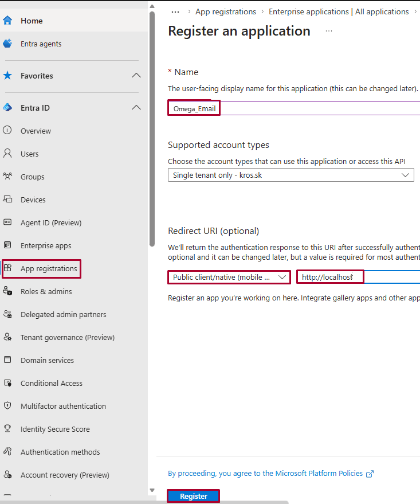Click the sidebar vertical scrollbar thumb
The height and width of the screenshot is (504, 420).
(152, 129)
